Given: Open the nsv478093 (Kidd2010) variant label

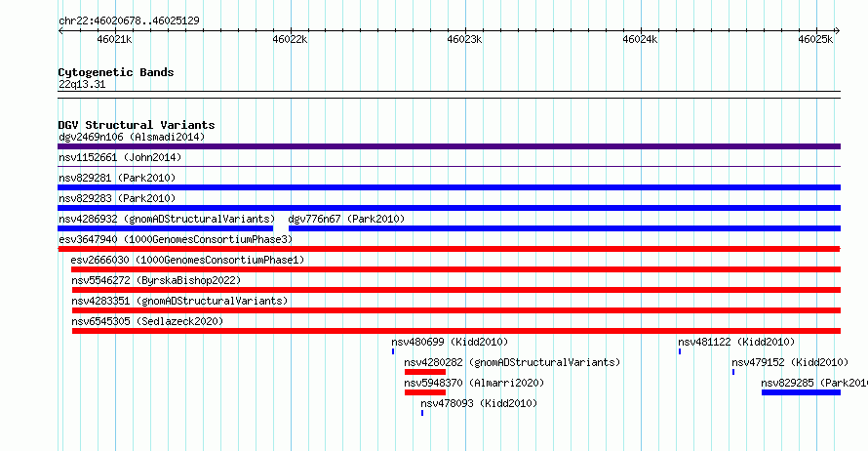Looking at the screenshot, I should 479,403.
